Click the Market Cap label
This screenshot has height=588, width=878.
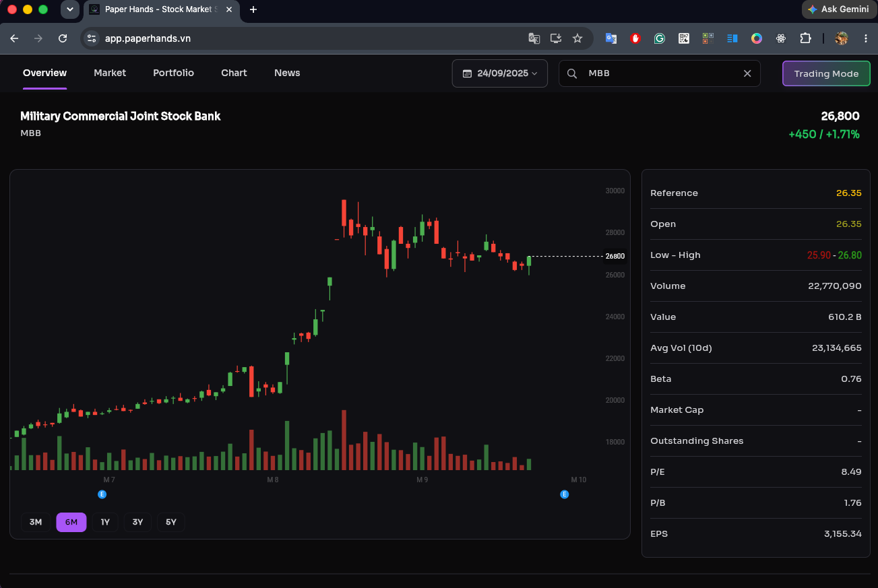[x=677, y=410]
